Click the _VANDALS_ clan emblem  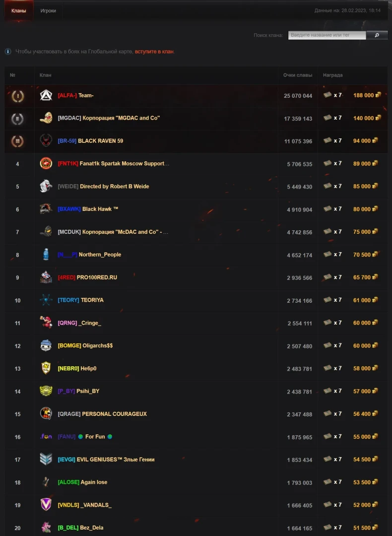[46, 505]
